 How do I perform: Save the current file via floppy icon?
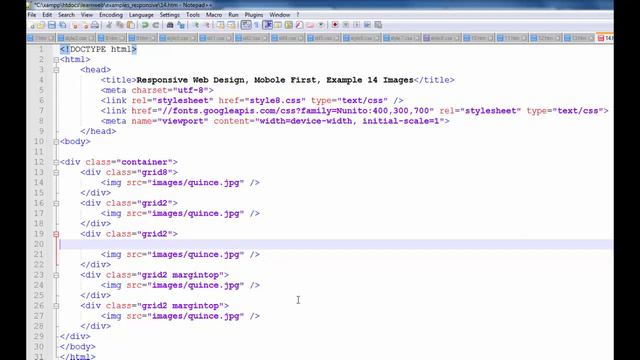pos(52,25)
